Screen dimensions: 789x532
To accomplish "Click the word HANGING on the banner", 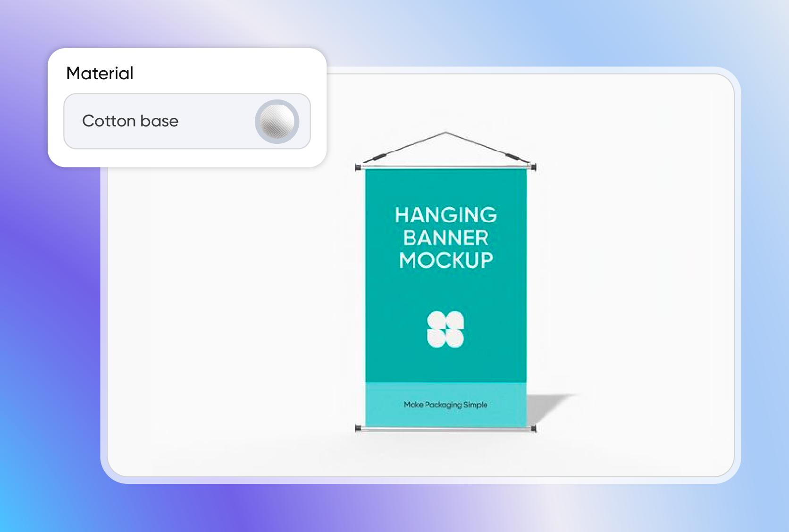I will tap(446, 215).
